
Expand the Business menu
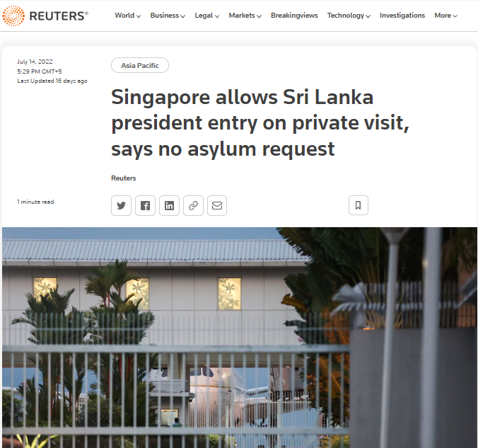coord(168,16)
